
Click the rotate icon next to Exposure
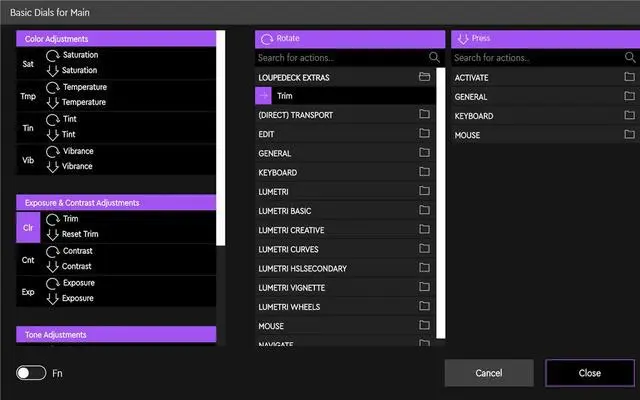click(x=53, y=283)
